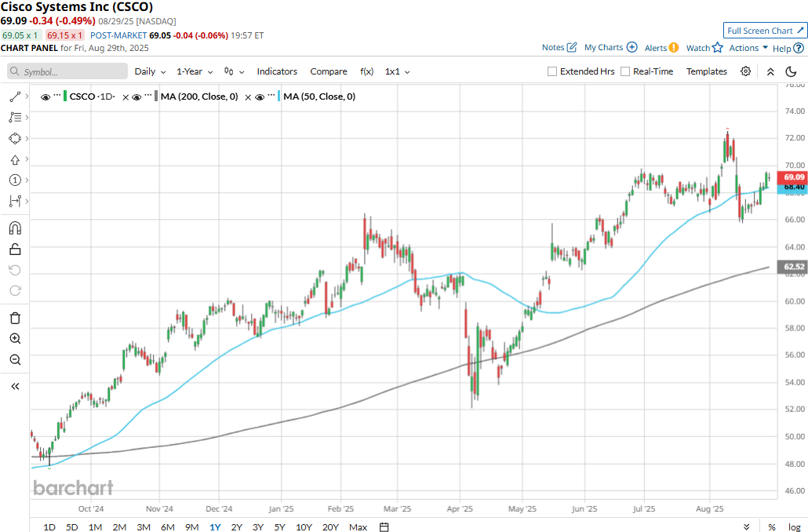Open the Daily frequency dropdown
This screenshot has width=808, height=532.
point(150,71)
